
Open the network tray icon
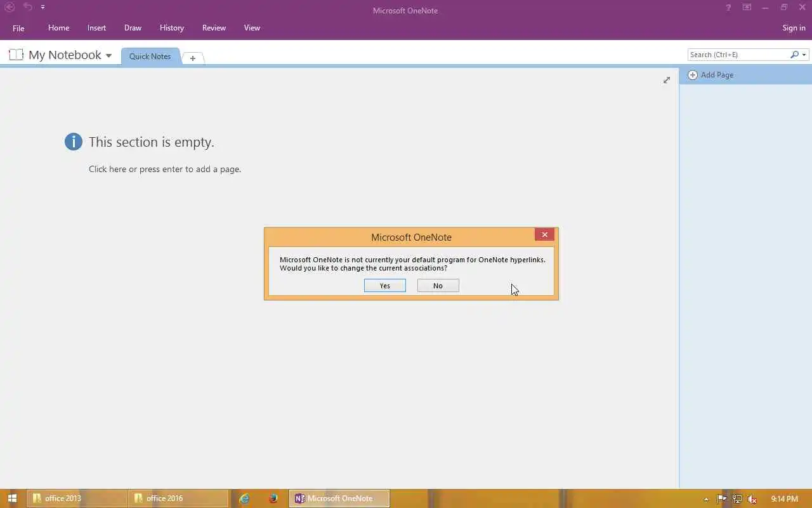(x=737, y=499)
